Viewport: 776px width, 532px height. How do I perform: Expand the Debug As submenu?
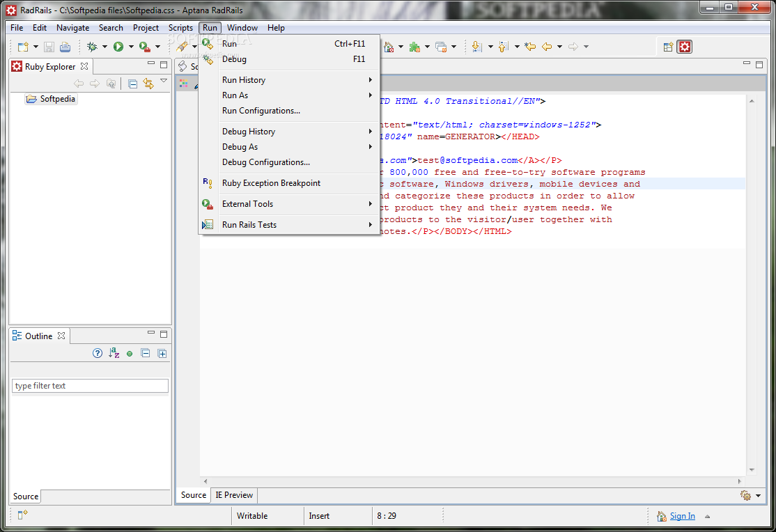(289, 147)
